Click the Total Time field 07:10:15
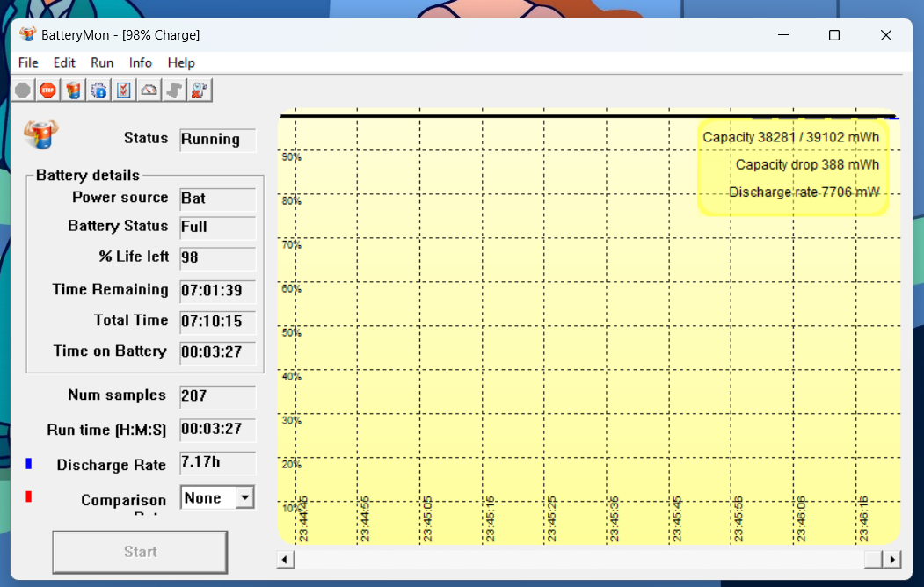Image resolution: width=924 pixels, height=587 pixels. click(217, 322)
